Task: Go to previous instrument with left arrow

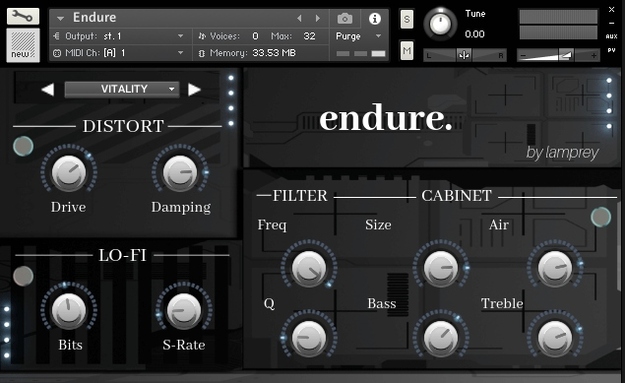Action: [299, 18]
